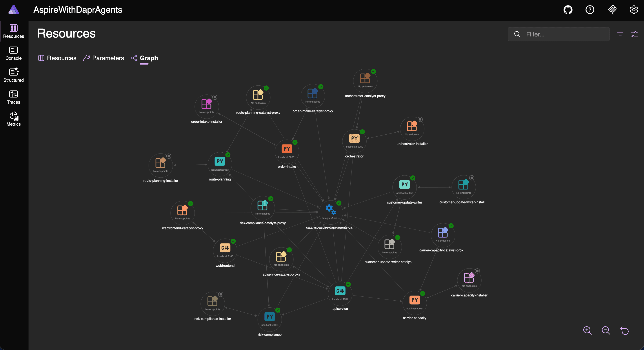The height and width of the screenshot is (350, 644).
Task: Open the GitHub repository icon
Action: point(568,10)
